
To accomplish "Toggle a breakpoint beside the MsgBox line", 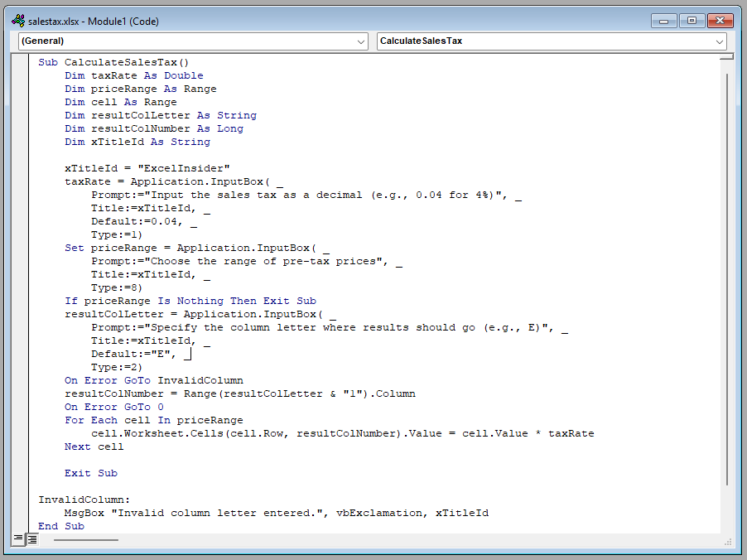I will (25, 513).
